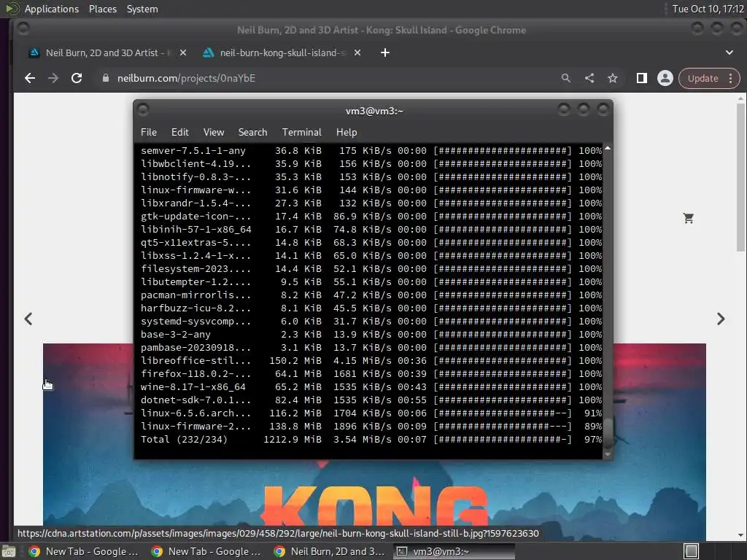Click the firefox-118.0.2 line in terminal
The width and height of the screenshot is (747, 560).
pyautogui.click(x=371, y=374)
